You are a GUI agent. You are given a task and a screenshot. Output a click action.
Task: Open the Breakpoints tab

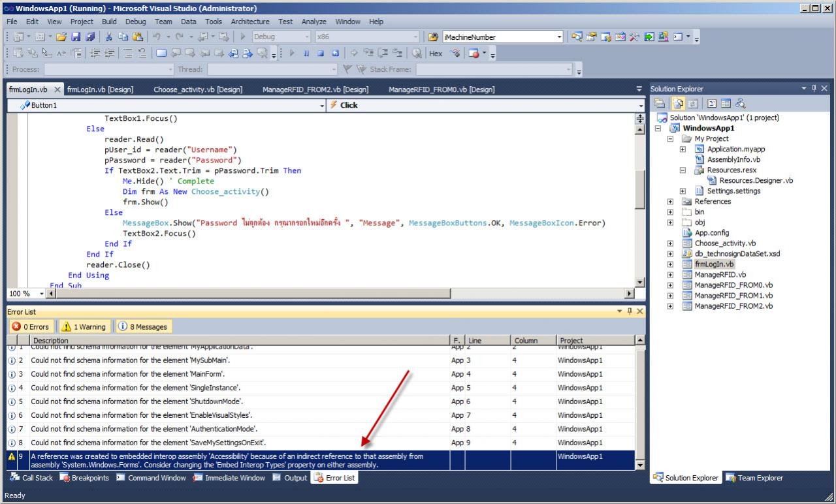click(x=84, y=478)
